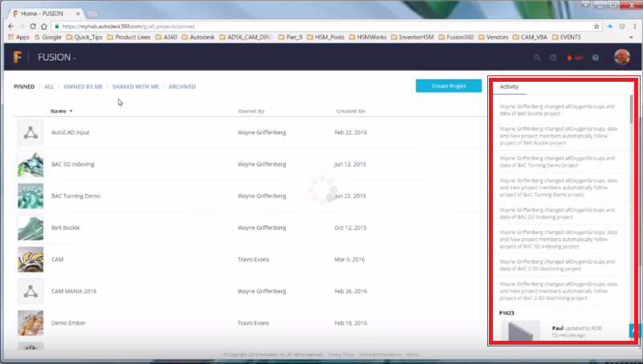This screenshot has width=643, height=364.
Task: Open the AutoCAD Input project
Action: [70, 132]
